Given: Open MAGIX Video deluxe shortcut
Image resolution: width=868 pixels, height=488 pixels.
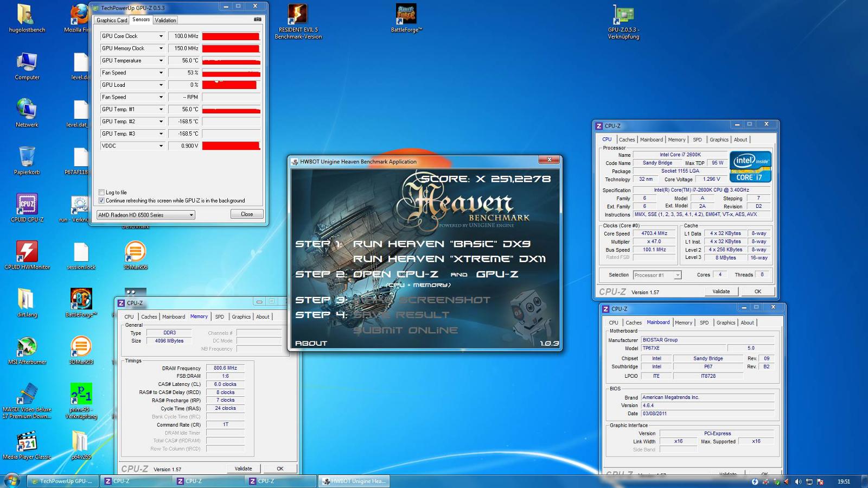Looking at the screenshot, I should 27,401.
